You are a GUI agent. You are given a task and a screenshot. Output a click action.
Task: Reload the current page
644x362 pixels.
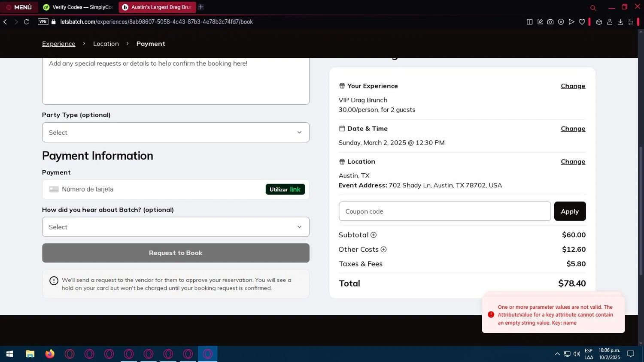point(26,22)
